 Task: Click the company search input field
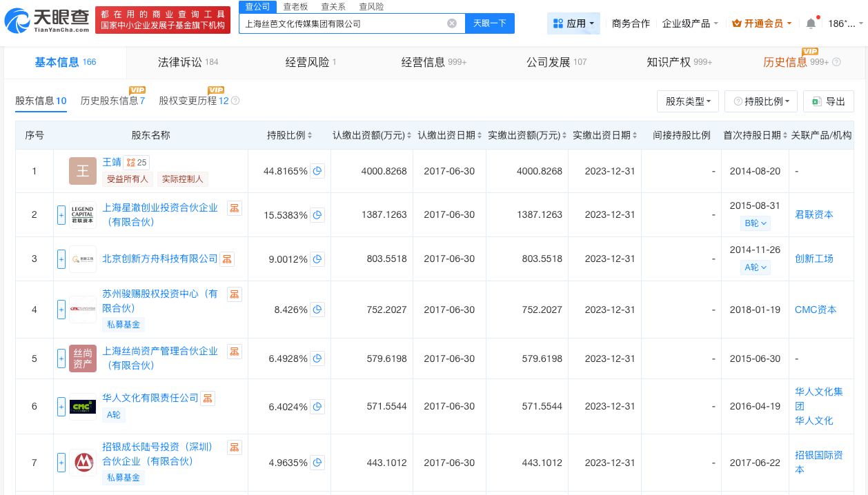345,23
